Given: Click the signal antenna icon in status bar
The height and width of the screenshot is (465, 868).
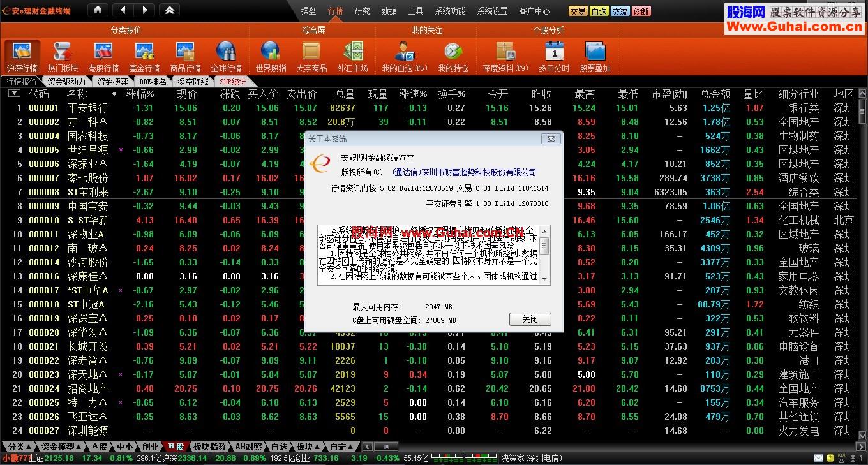Looking at the screenshot, I should coord(842,458).
